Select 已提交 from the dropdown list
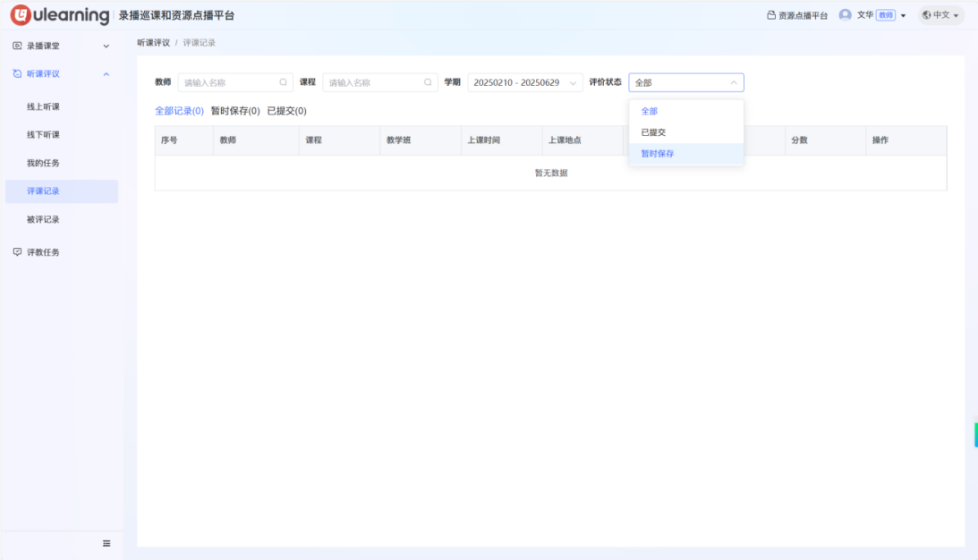 pyautogui.click(x=653, y=132)
